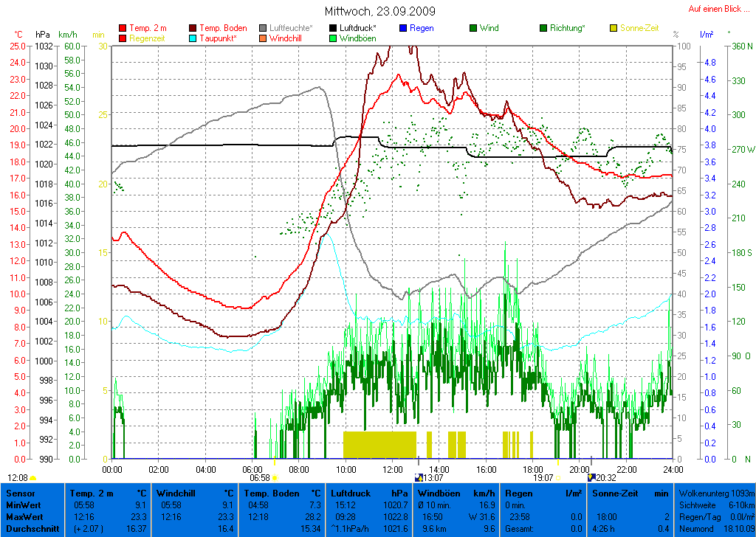
Task: Select the Temp. Boden column header in table
Action: (283, 493)
